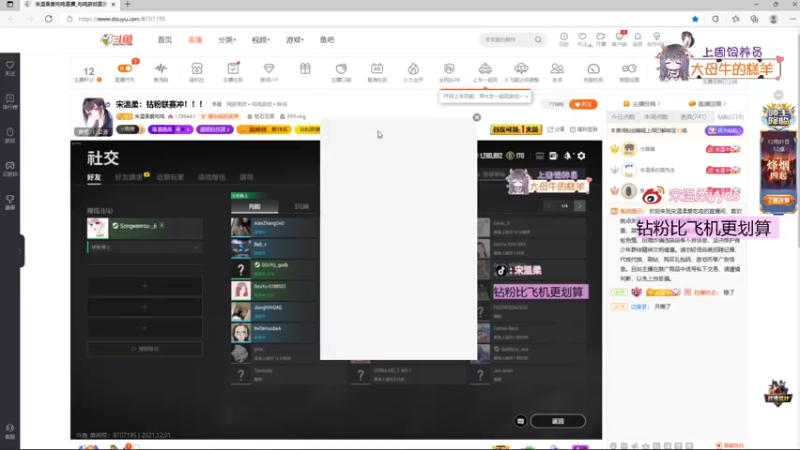This screenshot has width=800, height=450.
Task: Open the notification bell in header
Action: [638, 37]
